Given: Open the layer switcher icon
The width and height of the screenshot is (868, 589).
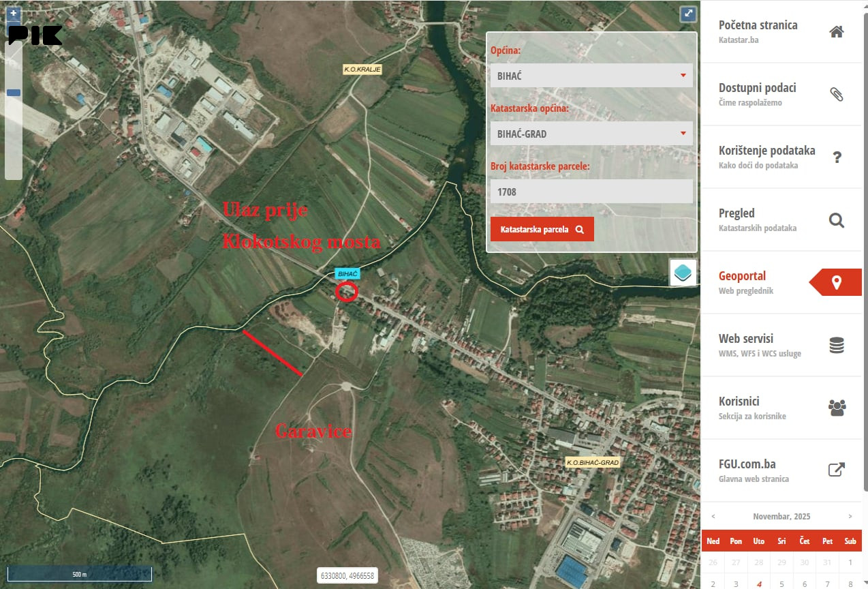Looking at the screenshot, I should [x=683, y=273].
